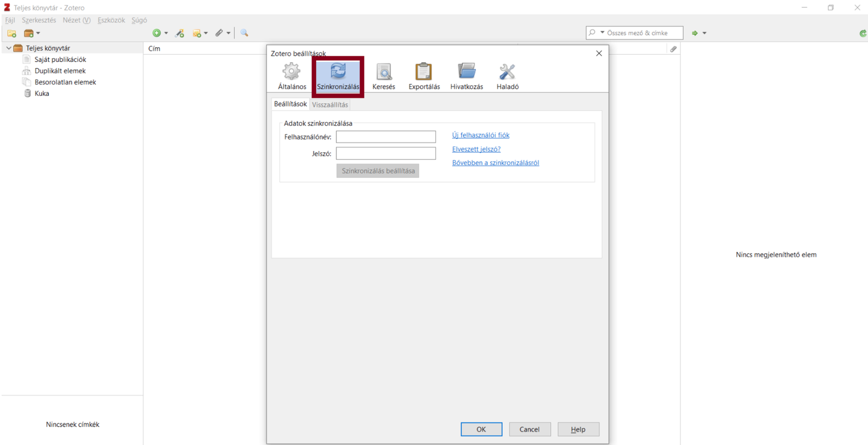
Task: Click the Add Item by Identifier wand icon
Action: point(180,33)
